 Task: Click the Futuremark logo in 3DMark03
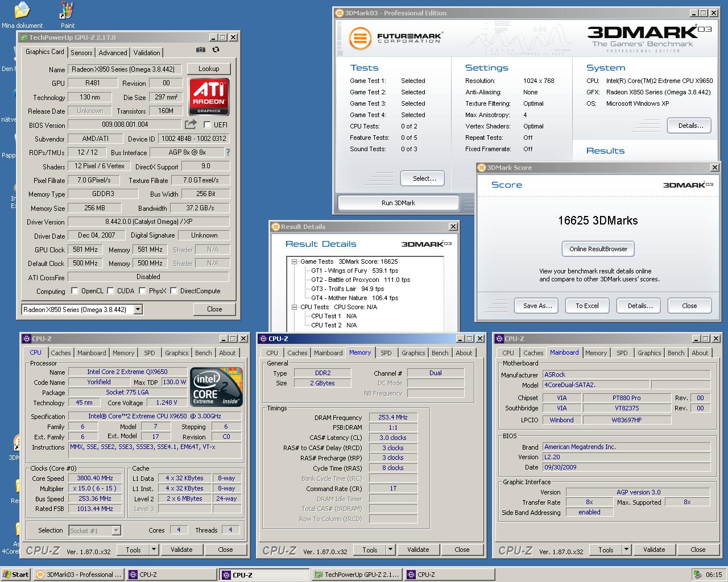(x=396, y=38)
